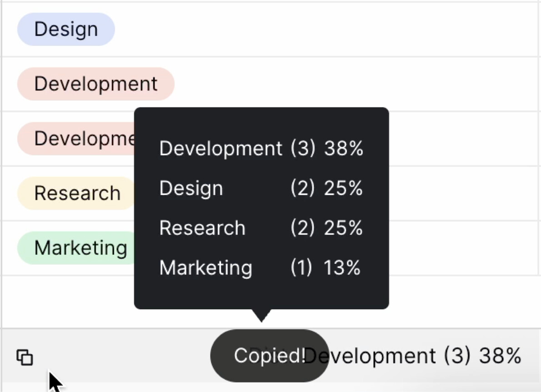Screen dimensions: 541x392
Task: Click the Research label in the tooltip
Action: pos(202,228)
